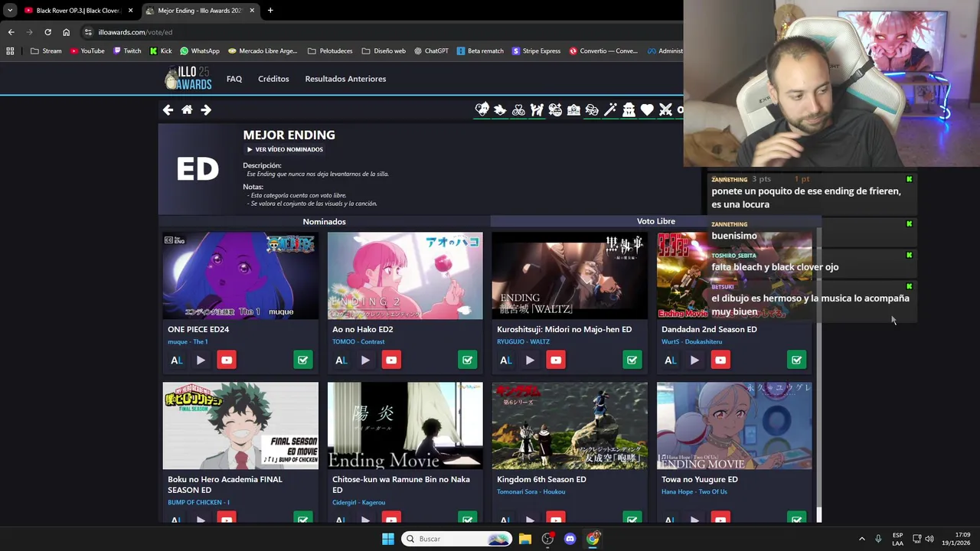
Task: Open the home icon beside category arrows
Action: tap(187, 110)
